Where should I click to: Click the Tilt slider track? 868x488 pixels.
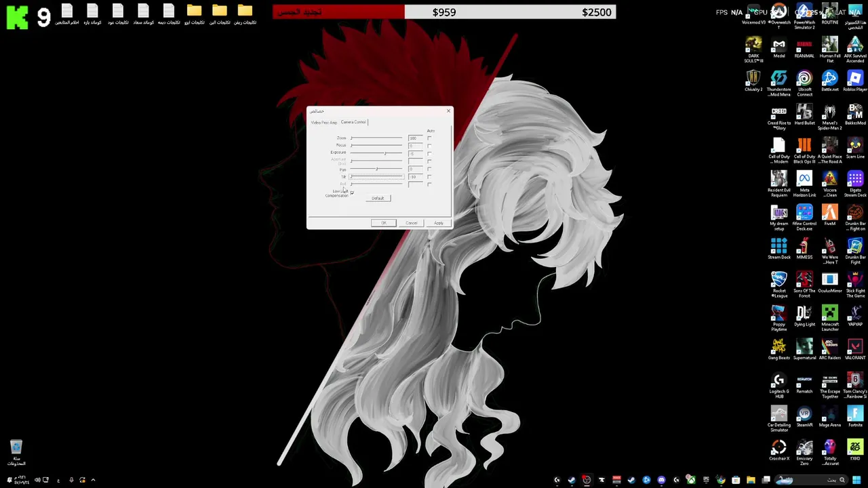tap(376, 176)
